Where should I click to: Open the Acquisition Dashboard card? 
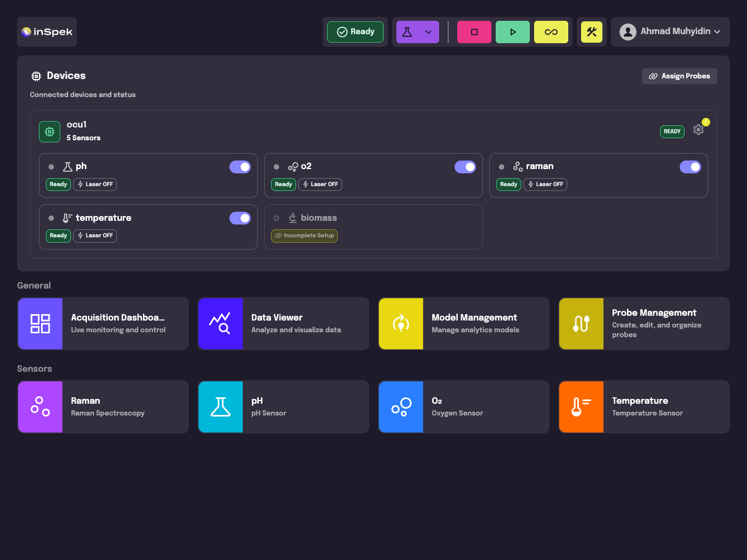click(103, 324)
